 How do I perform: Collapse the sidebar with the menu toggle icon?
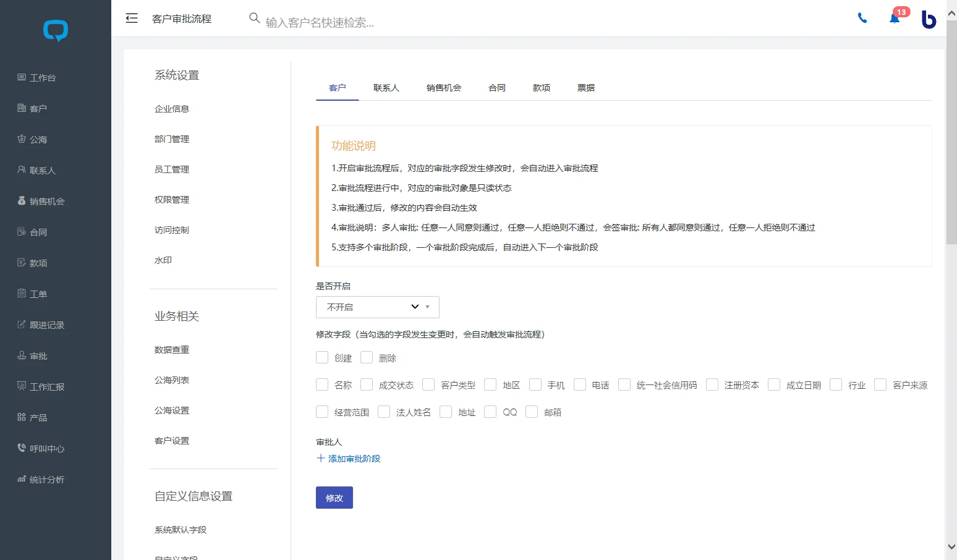coord(132,19)
